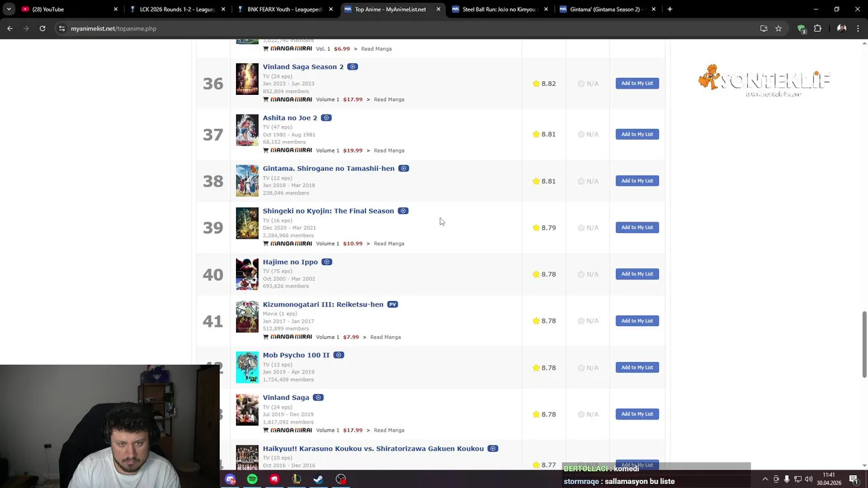This screenshot has height=488, width=868.
Task: Click Read Manga under Shingeki no Kyojin Final Season
Action: 389,243
